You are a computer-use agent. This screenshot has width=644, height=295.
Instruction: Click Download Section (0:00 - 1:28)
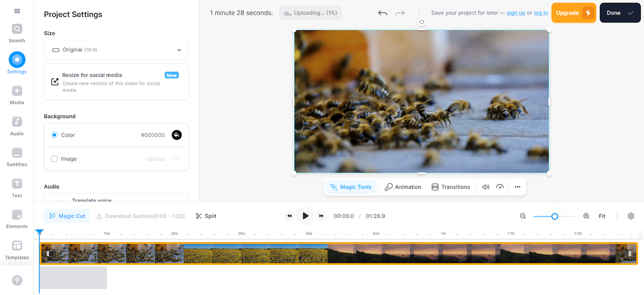140,216
